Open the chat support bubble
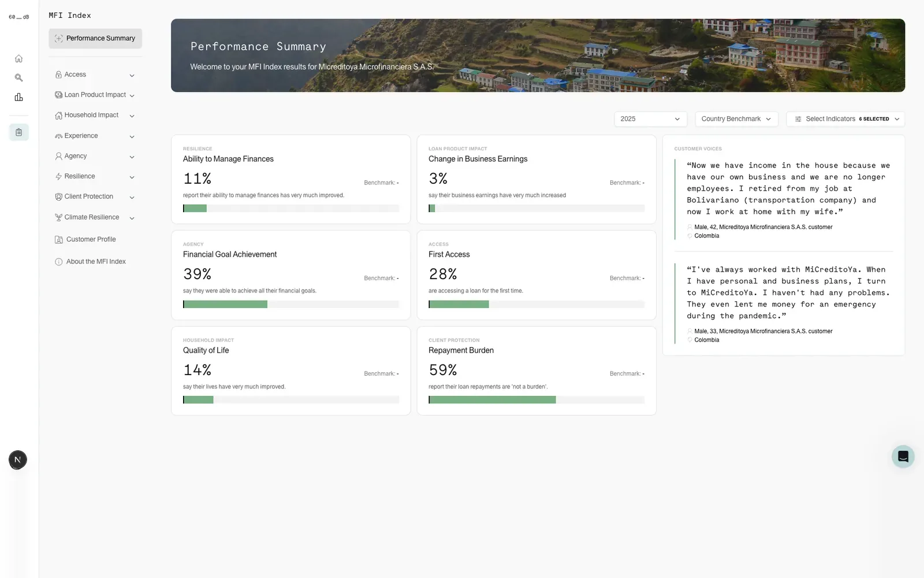Screen dimensions: 924x578 coord(903,457)
